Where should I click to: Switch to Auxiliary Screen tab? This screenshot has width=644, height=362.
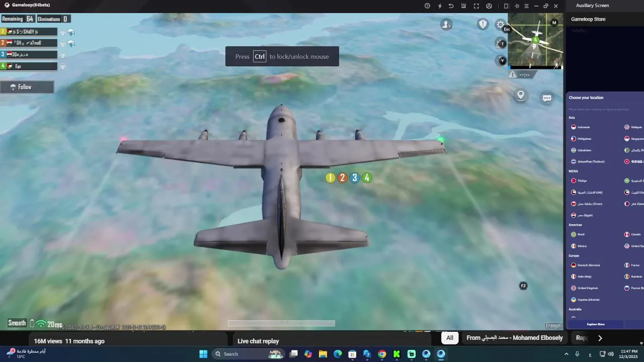tap(592, 6)
